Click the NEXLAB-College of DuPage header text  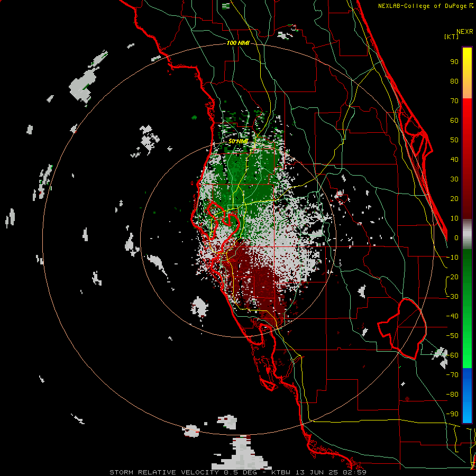click(x=423, y=6)
